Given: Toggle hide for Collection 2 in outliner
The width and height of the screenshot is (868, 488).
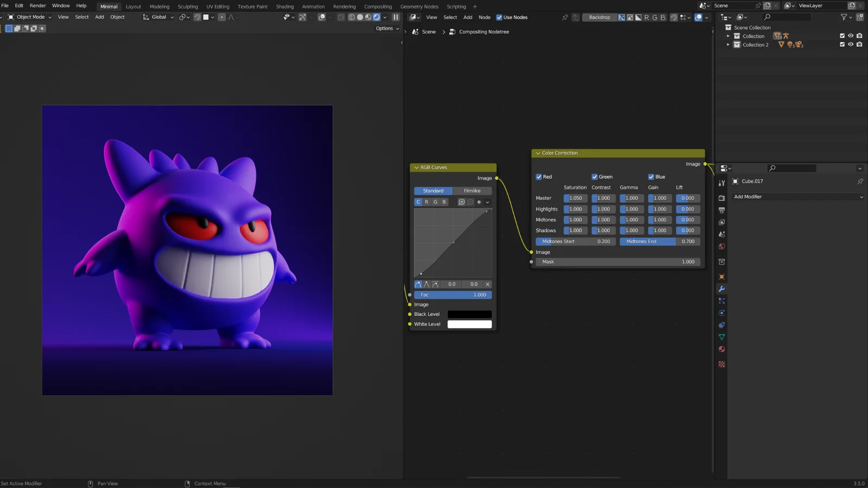Looking at the screenshot, I should [x=851, y=44].
